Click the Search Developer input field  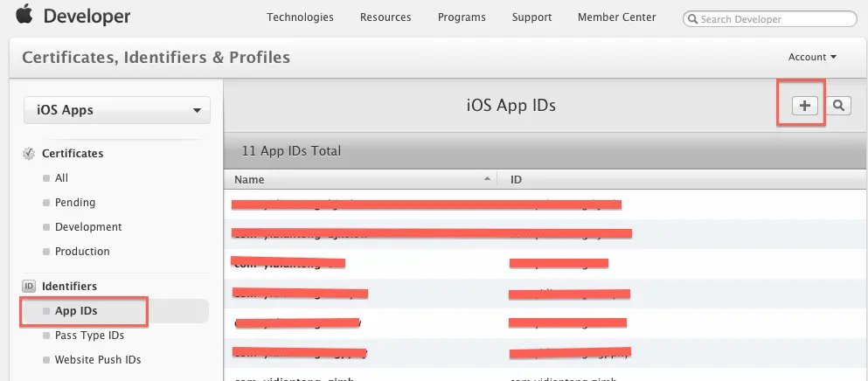click(770, 19)
